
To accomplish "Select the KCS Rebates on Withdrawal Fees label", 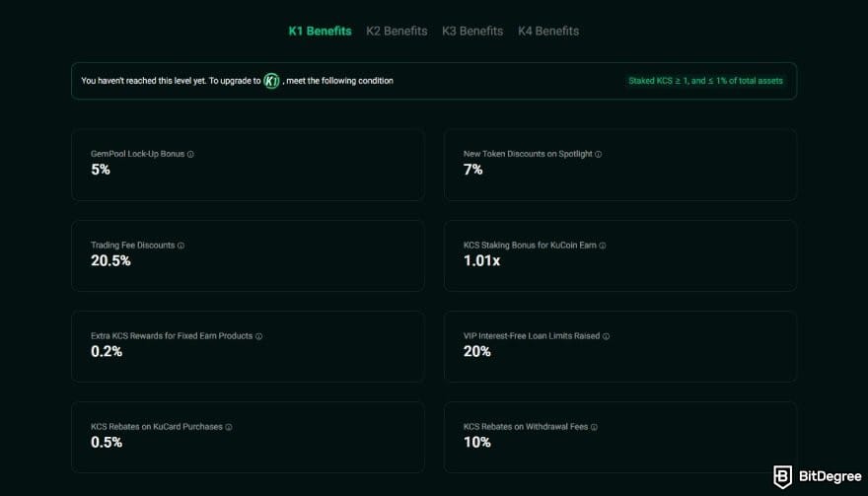I will coord(526,426).
